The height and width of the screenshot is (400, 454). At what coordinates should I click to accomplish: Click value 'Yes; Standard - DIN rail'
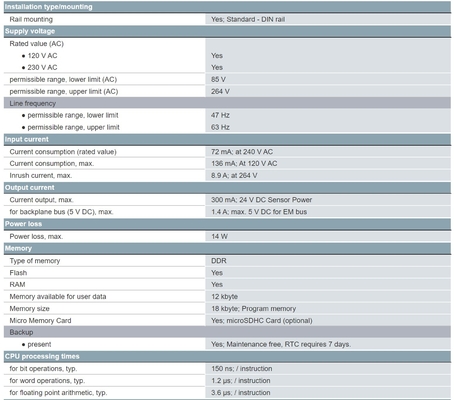coord(248,19)
